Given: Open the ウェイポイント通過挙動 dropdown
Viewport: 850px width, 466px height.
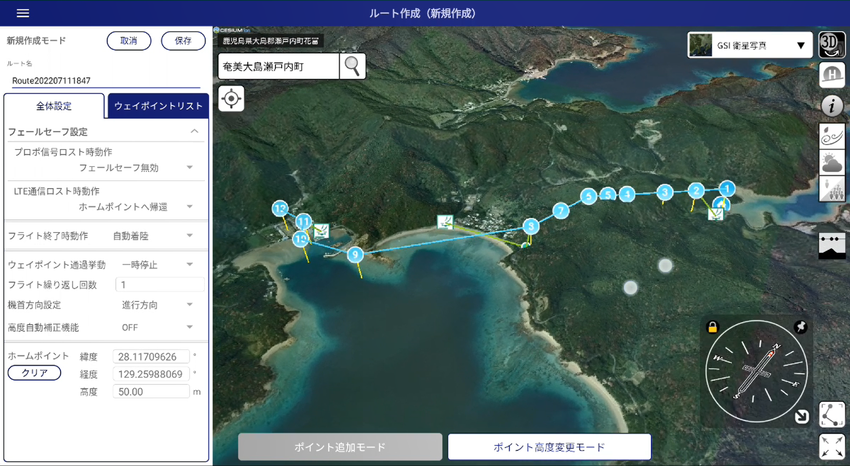Looking at the screenshot, I should click(157, 264).
